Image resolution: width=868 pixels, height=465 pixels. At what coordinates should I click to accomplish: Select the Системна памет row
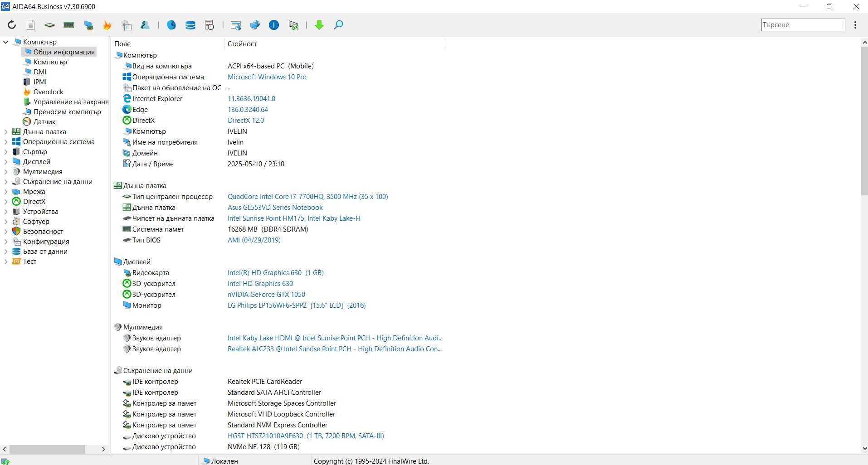click(278, 229)
